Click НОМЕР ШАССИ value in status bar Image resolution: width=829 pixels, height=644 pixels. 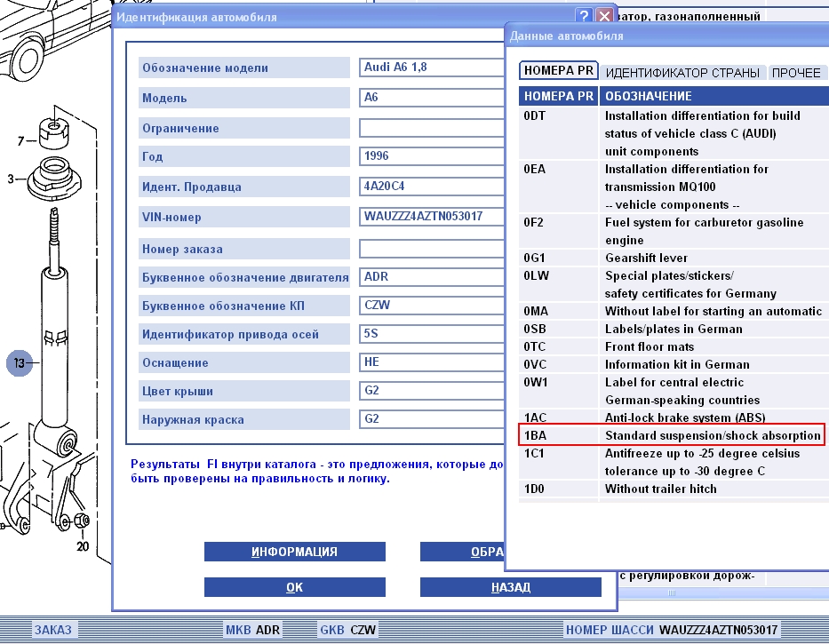point(719,630)
